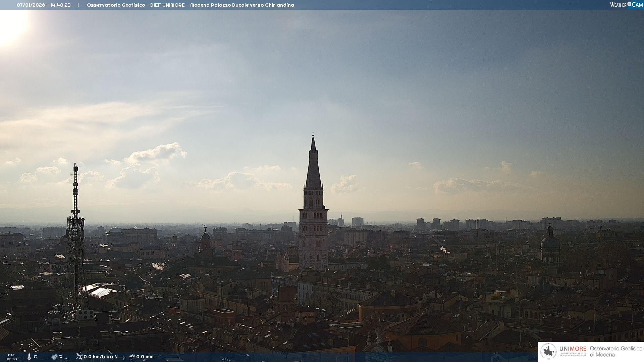644x362 pixels.
Task: Click the 0.0 mm rainfall reading
Action: click(x=145, y=357)
